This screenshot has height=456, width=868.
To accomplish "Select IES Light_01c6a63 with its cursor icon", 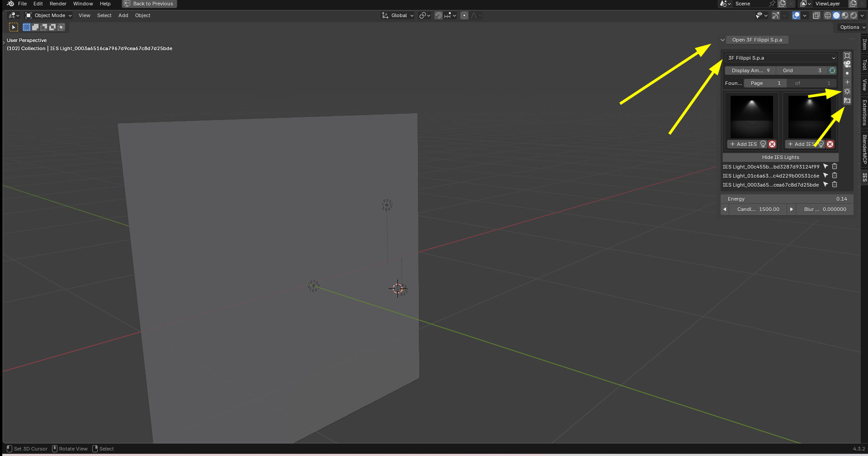I will point(826,175).
